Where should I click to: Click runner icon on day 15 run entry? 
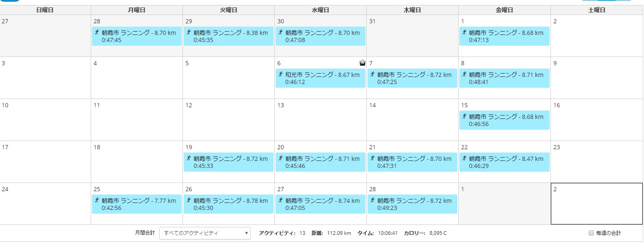pos(464,116)
